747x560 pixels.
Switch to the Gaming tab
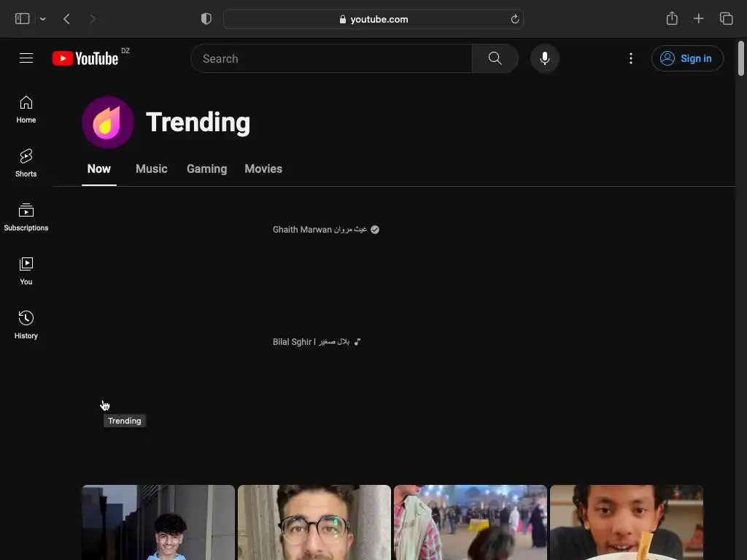point(206,168)
